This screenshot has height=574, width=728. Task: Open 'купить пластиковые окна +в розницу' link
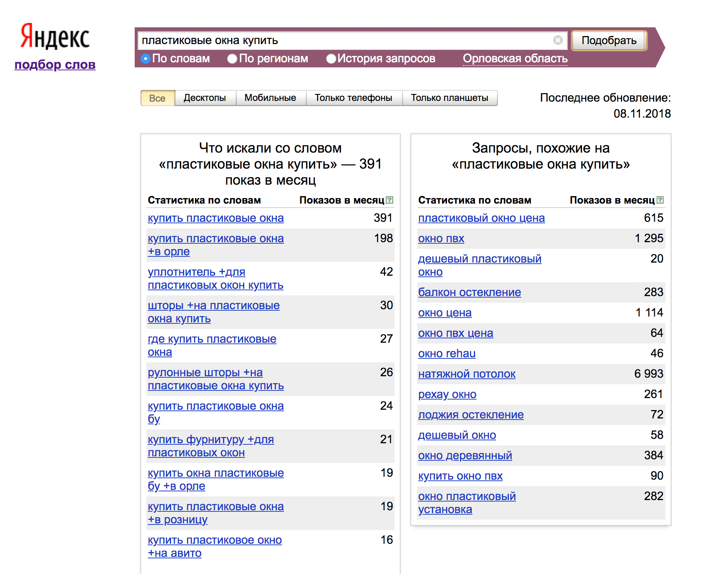pyautogui.click(x=216, y=513)
